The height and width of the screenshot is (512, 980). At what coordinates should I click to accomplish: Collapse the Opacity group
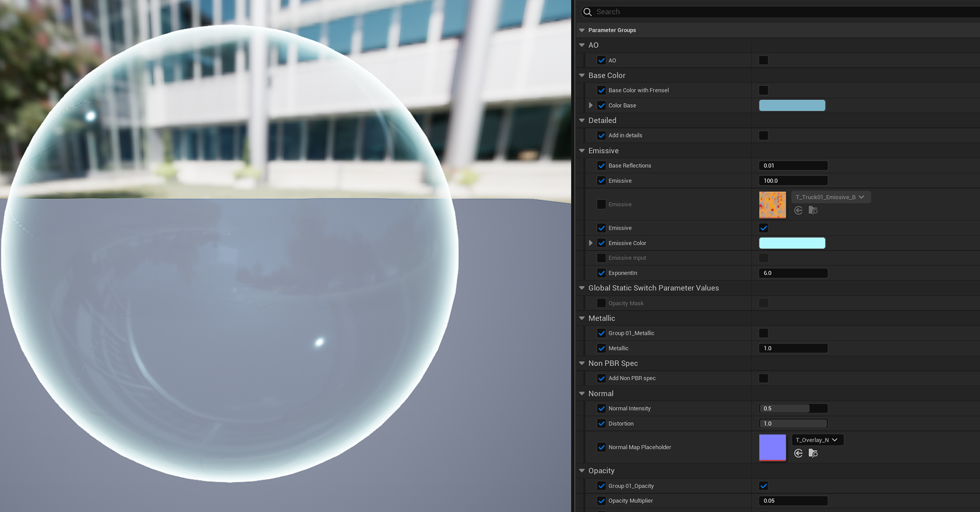(x=582, y=471)
